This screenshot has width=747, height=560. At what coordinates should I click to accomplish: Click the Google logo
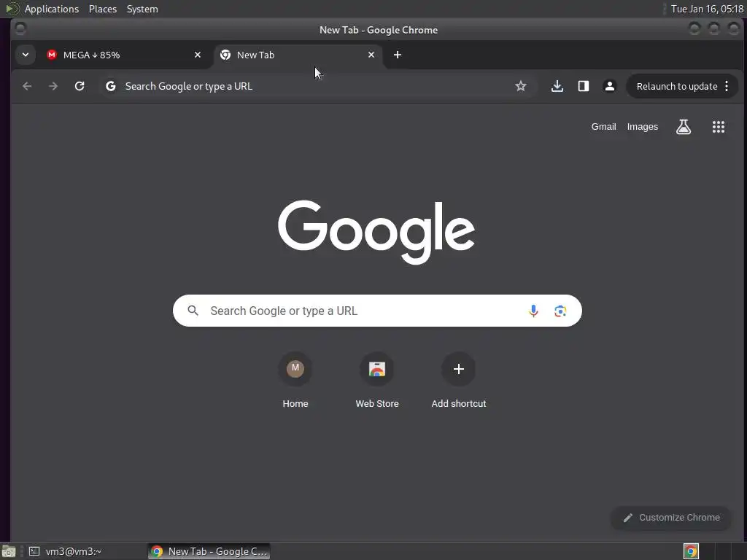coord(376,232)
